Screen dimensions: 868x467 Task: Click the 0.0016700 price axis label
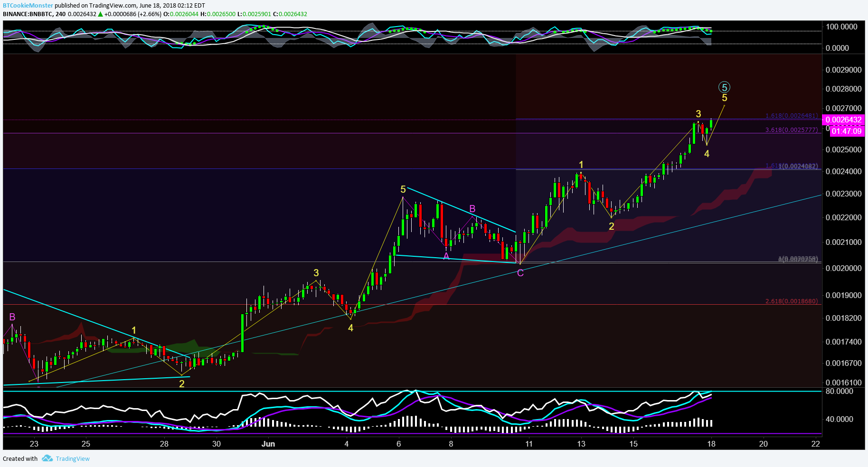click(843, 363)
